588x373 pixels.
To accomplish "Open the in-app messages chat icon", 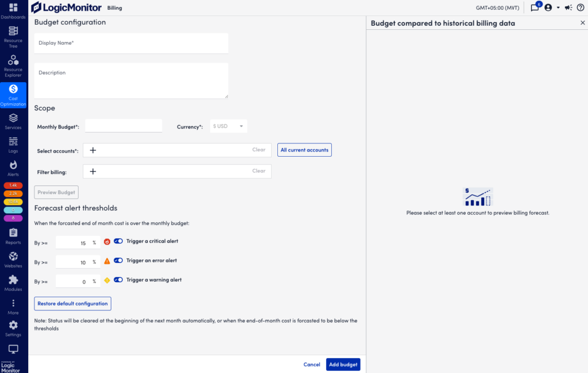I will 534,7.
